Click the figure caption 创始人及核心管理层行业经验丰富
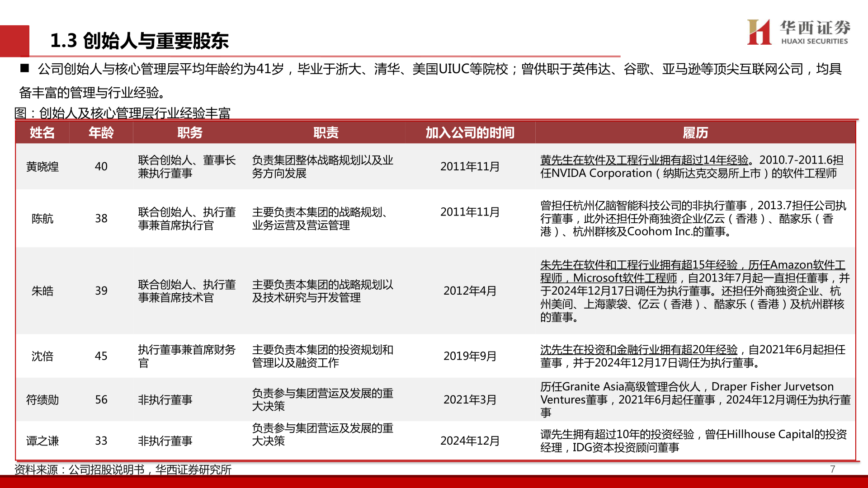 click(135, 113)
